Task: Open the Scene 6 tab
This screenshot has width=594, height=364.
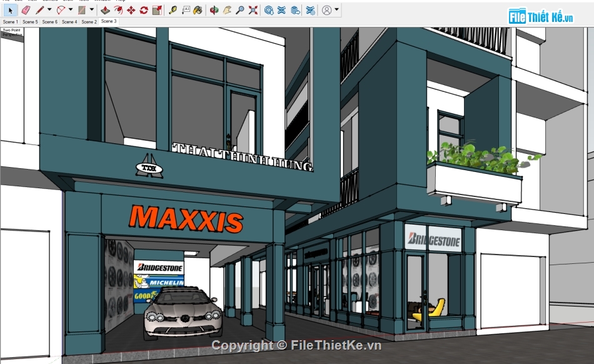Action: pyautogui.click(x=49, y=22)
